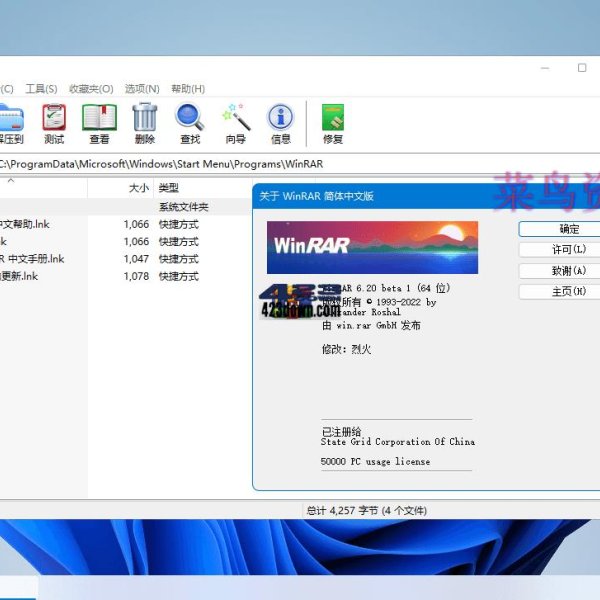600x600 pixels.
Task: Click the Find (查找) magnifier icon
Action: (190, 124)
